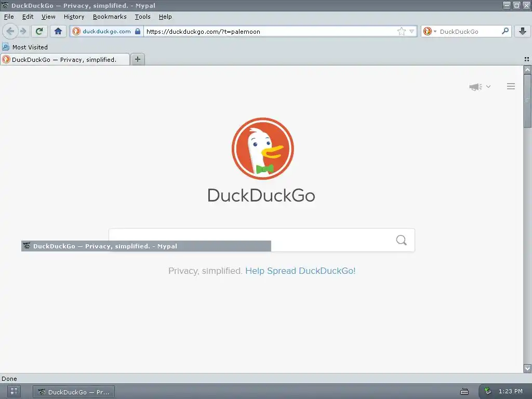
Task: Maximize the Mypal window
Action: pyautogui.click(x=516, y=5)
